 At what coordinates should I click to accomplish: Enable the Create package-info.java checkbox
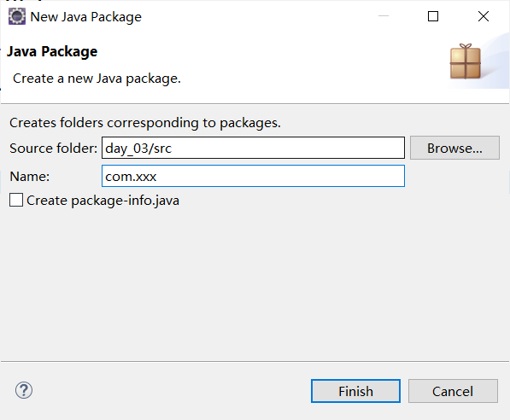16,200
